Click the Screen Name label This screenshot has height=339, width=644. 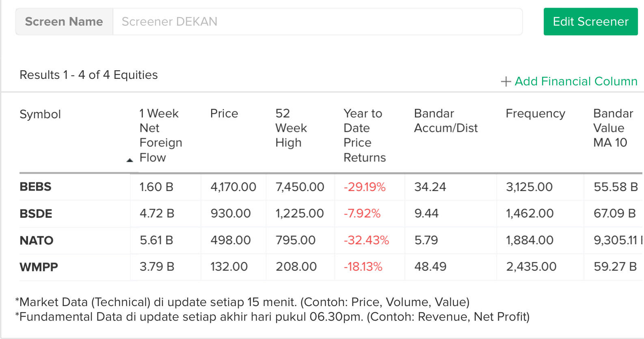pyautogui.click(x=64, y=22)
